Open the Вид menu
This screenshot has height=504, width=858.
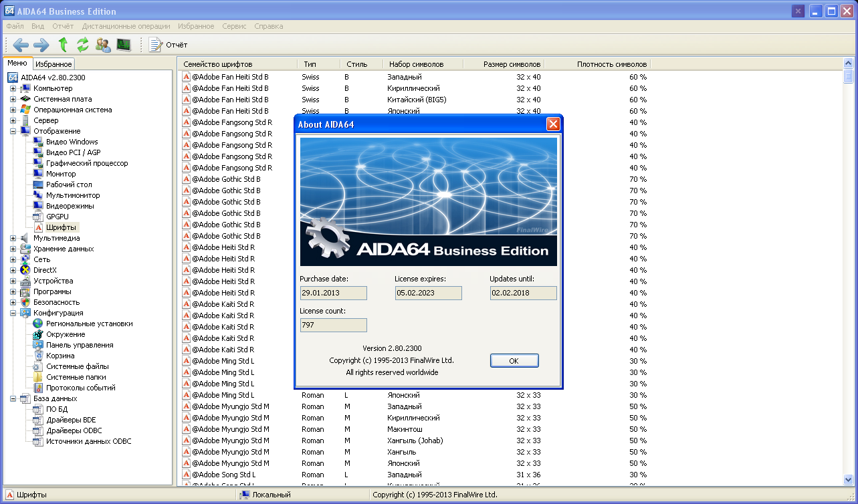click(x=37, y=26)
